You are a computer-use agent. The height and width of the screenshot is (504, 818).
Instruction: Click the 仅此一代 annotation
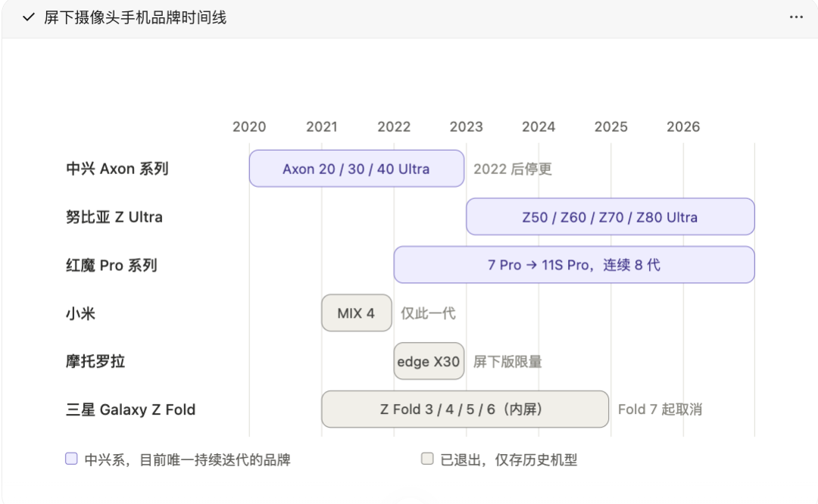click(x=428, y=313)
